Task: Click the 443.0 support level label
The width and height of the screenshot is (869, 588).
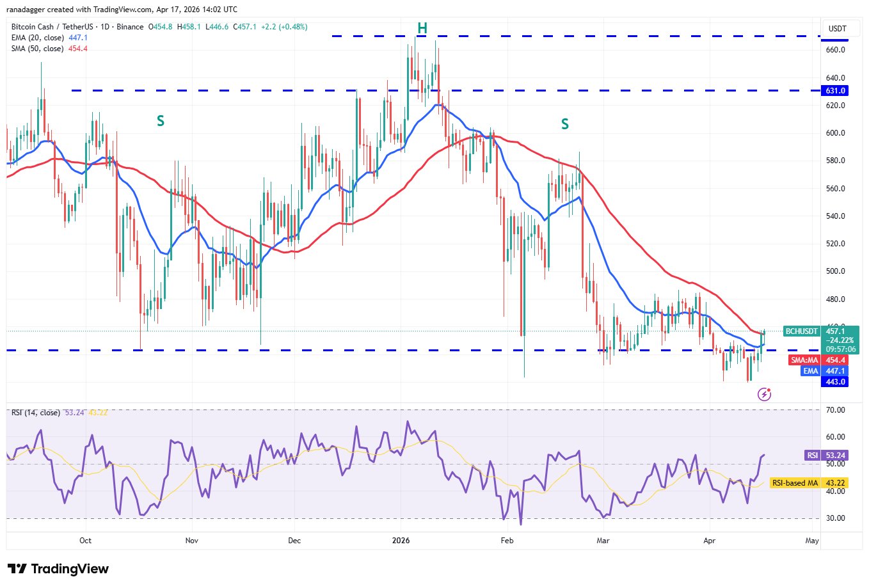Action: 835,382
